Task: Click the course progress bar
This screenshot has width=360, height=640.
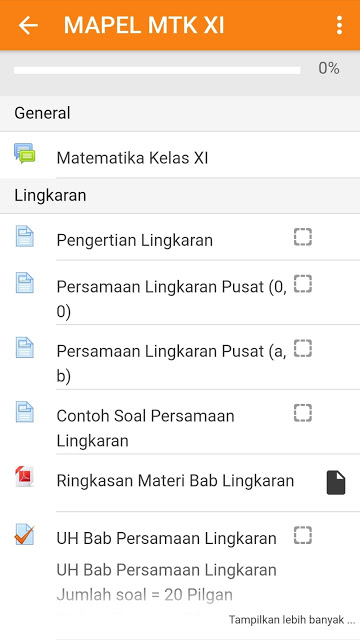Action: click(x=157, y=70)
